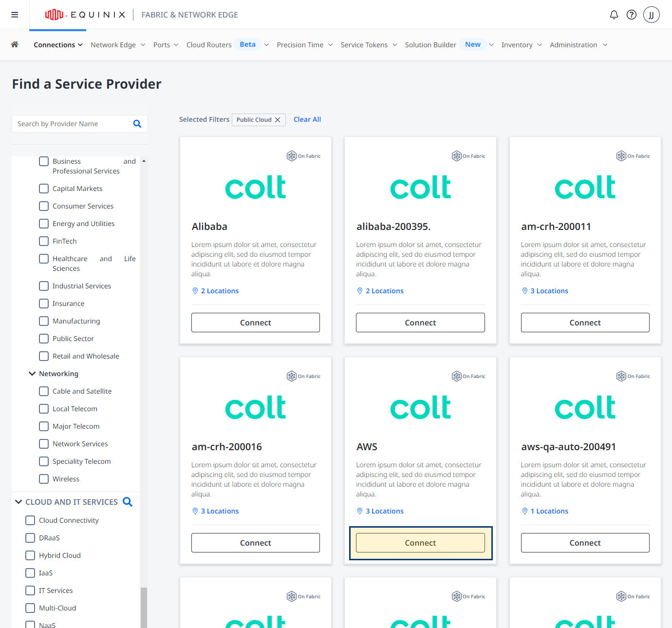Click the Colt logo on am-crh-200016 card
The image size is (672, 628).
point(256,408)
